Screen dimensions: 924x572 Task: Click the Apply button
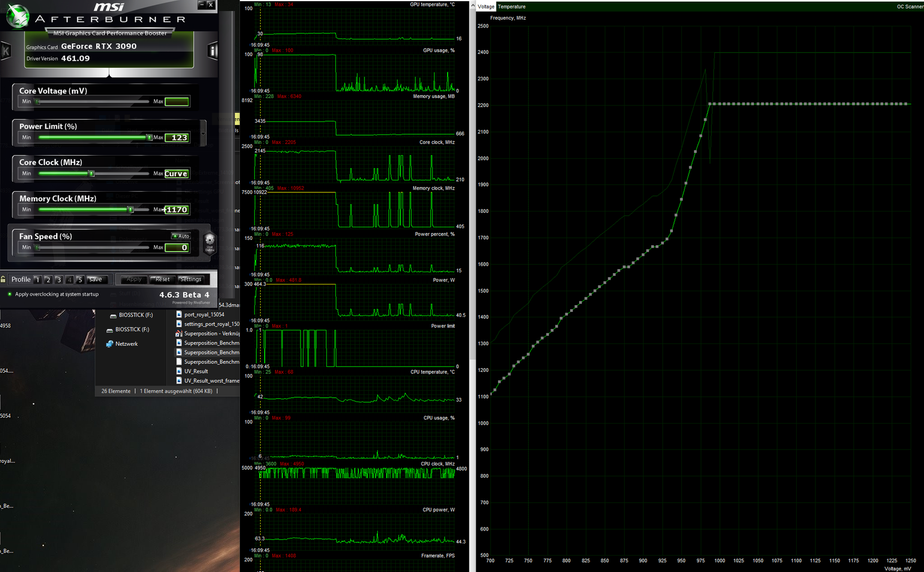pyautogui.click(x=134, y=279)
